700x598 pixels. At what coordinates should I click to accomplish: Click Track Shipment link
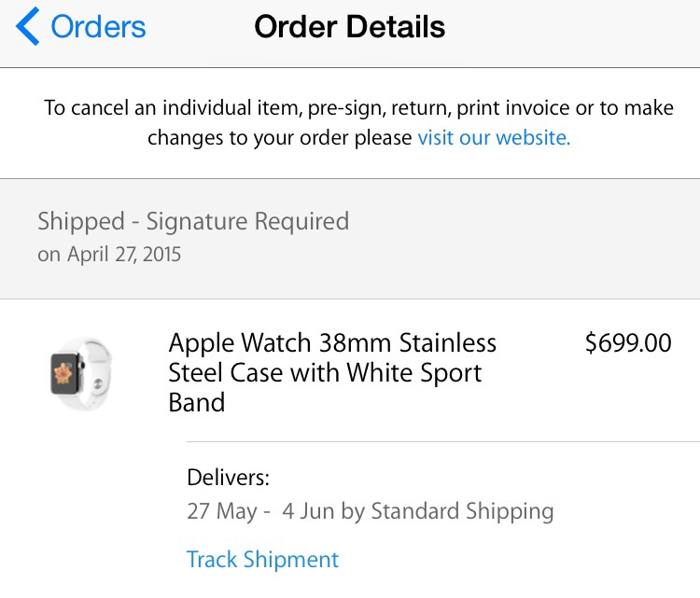point(262,559)
